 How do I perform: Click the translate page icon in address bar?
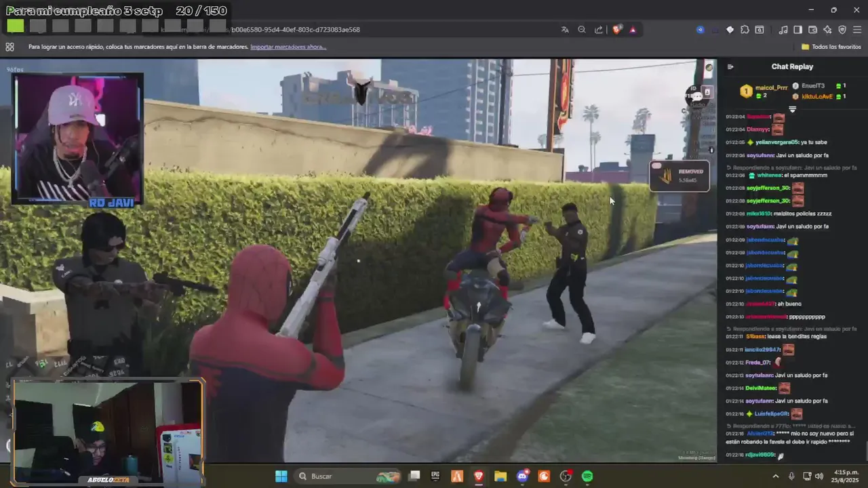(x=565, y=30)
